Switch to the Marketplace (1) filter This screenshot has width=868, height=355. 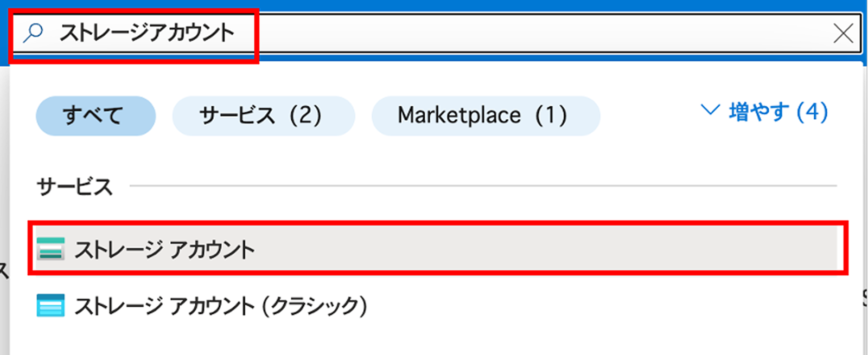point(486,115)
